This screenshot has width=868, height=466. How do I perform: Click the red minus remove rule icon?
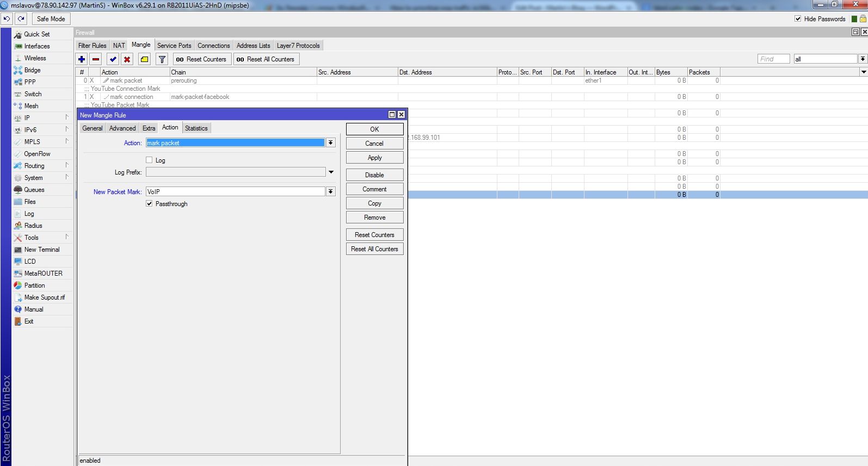(x=96, y=59)
